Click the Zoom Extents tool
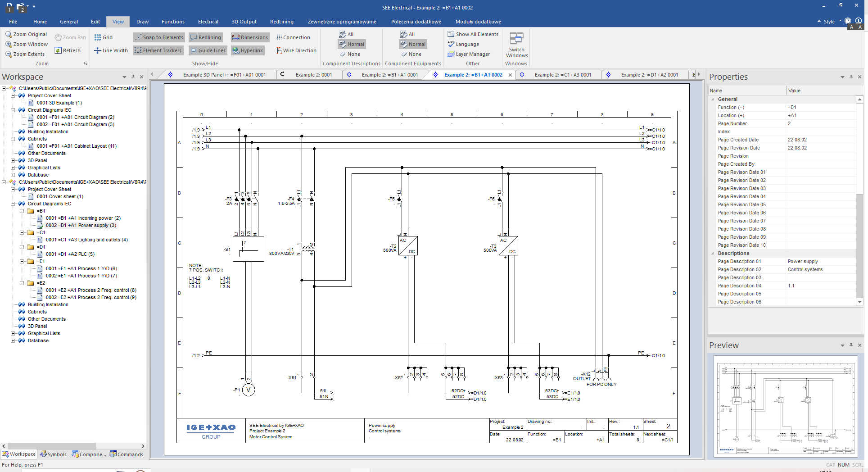Viewport: 868px width, 472px height. click(25, 54)
